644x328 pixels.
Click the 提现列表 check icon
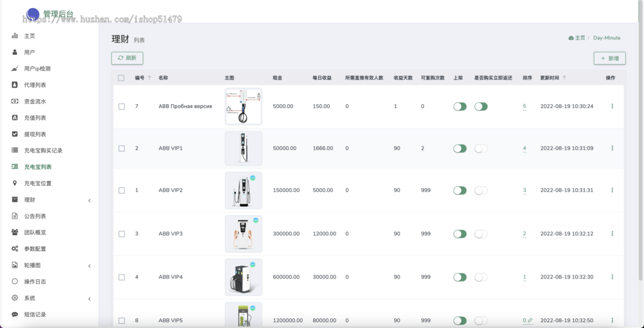(x=14, y=134)
